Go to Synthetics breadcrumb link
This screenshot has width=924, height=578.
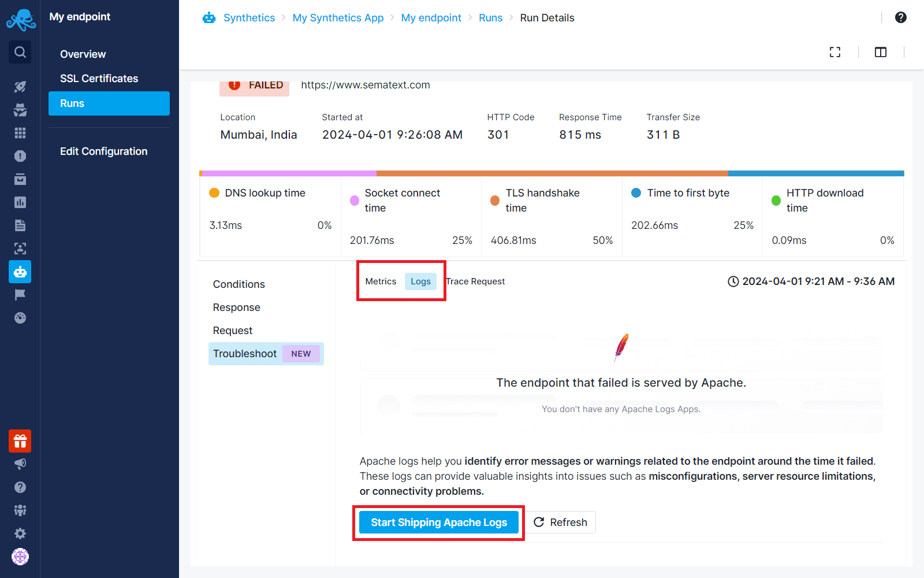[249, 18]
